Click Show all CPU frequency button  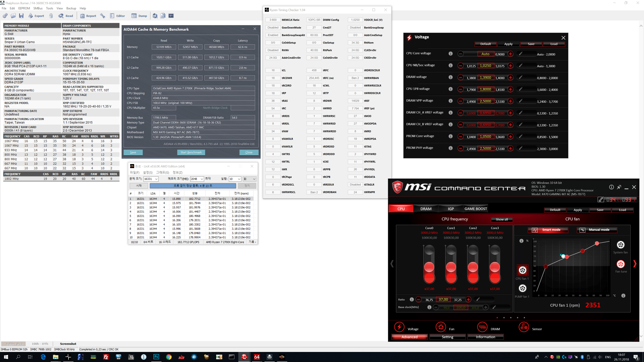tap(501, 219)
